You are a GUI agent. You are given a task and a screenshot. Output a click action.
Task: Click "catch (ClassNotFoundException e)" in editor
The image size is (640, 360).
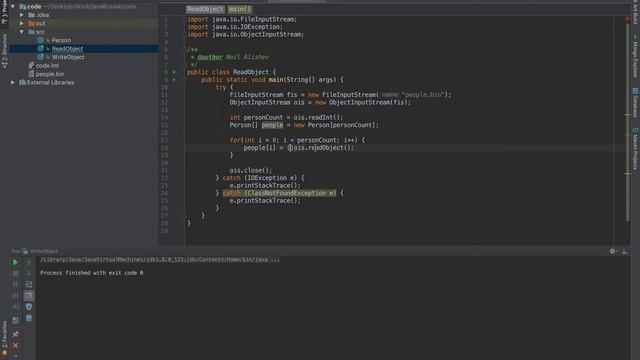(x=280, y=193)
